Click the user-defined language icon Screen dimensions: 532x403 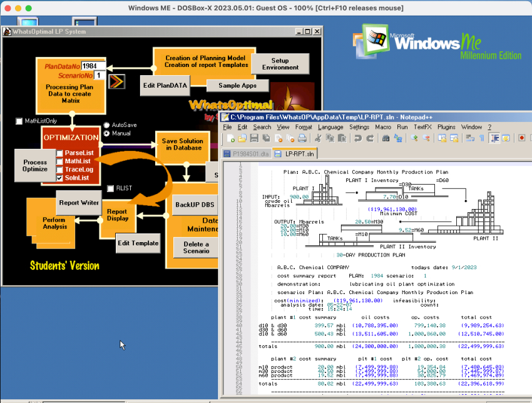coord(506,138)
